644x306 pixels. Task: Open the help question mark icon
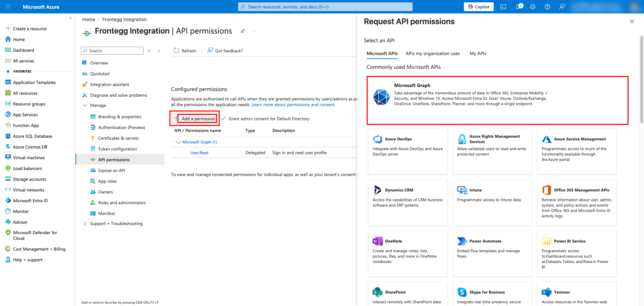point(547,7)
